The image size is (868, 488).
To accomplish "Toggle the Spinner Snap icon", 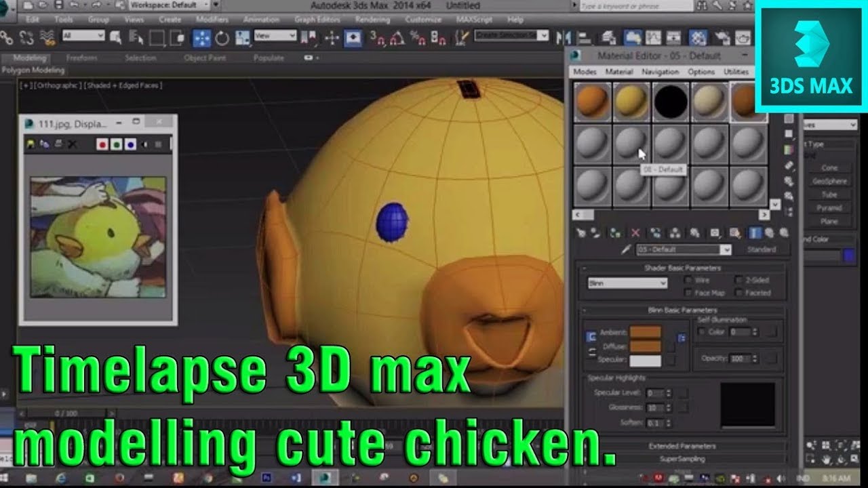I will coord(438,37).
